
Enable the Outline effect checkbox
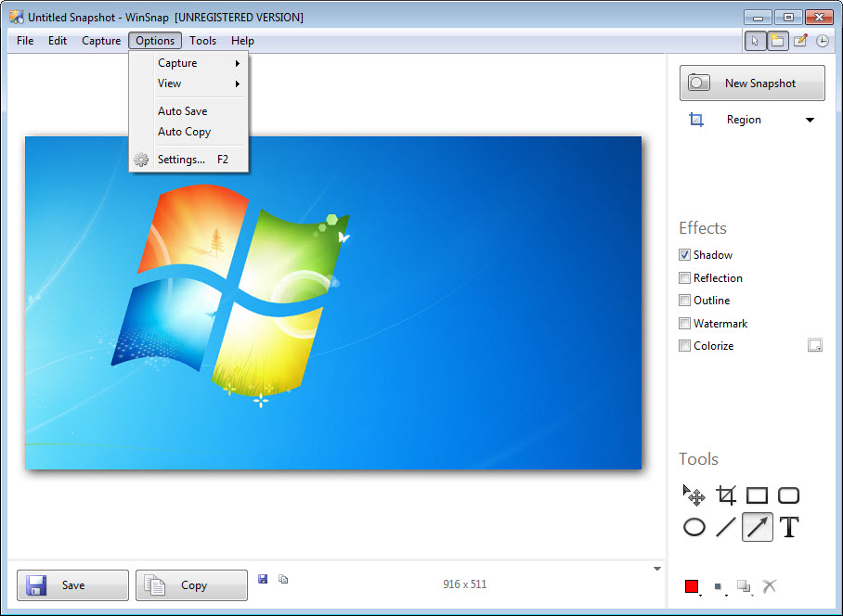(x=684, y=301)
